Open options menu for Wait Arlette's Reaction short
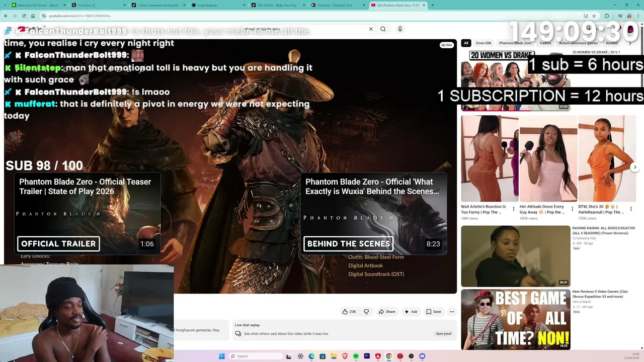 click(x=513, y=209)
